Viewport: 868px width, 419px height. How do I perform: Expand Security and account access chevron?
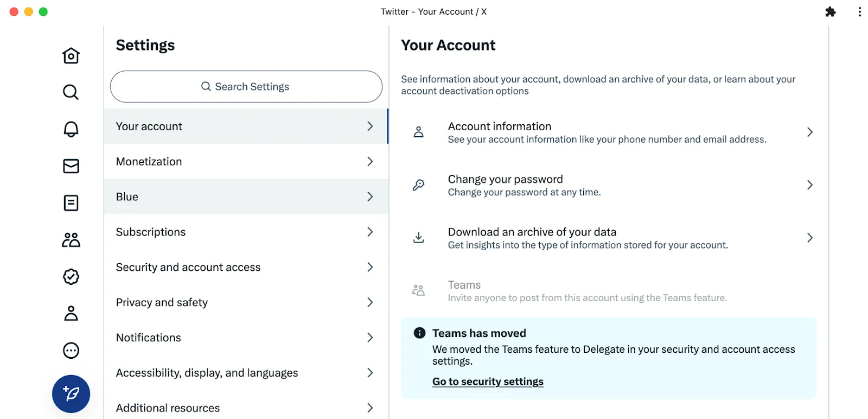pos(370,267)
